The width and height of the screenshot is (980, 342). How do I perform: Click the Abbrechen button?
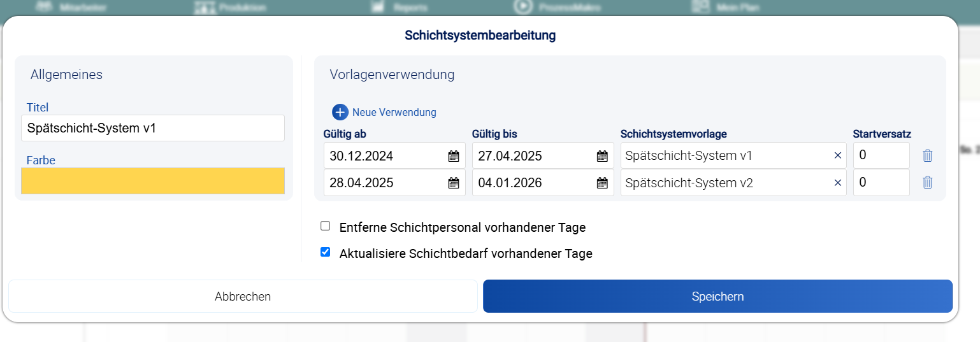(x=243, y=296)
